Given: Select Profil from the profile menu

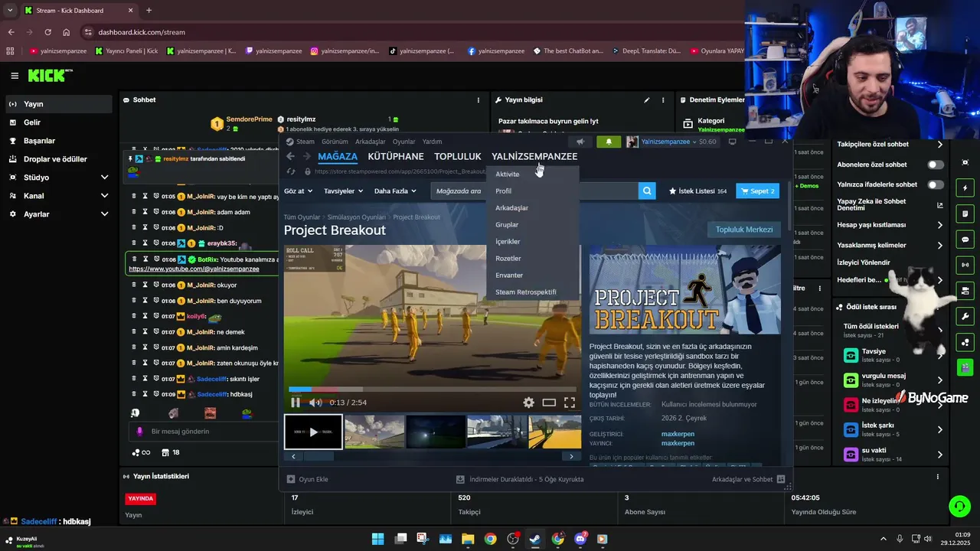Looking at the screenshot, I should click(x=503, y=191).
